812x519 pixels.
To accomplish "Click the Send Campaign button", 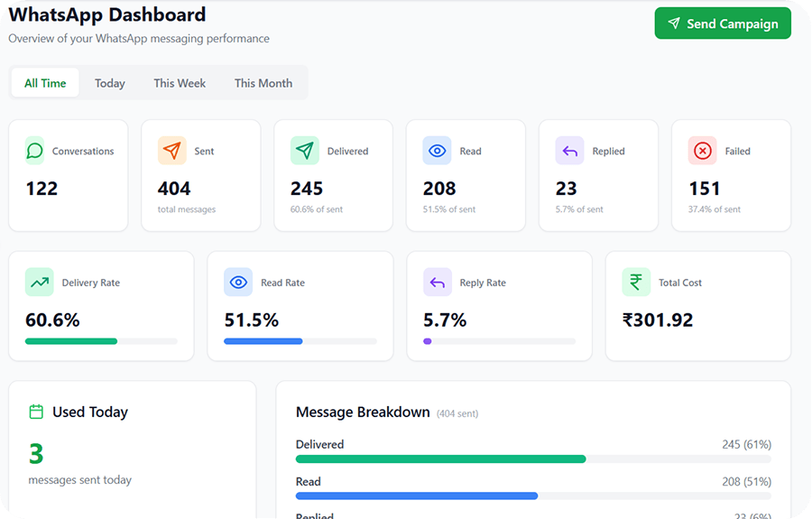I will (723, 23).
